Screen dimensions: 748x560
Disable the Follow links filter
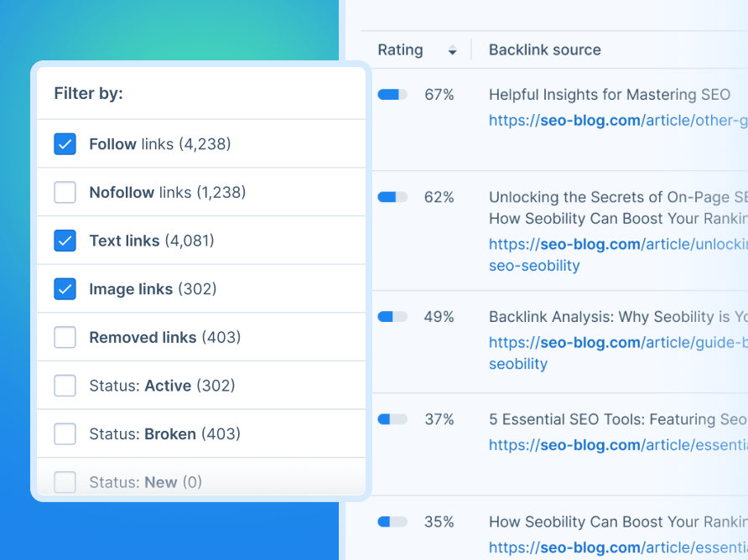click(x=65, y=143)
